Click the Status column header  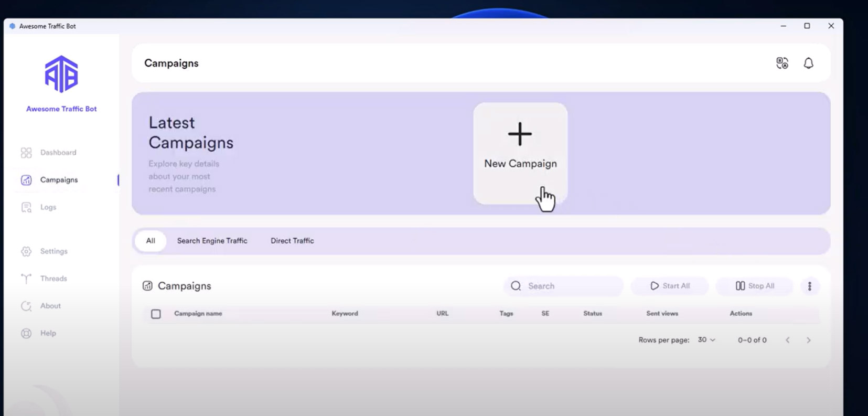click(593, 314)
